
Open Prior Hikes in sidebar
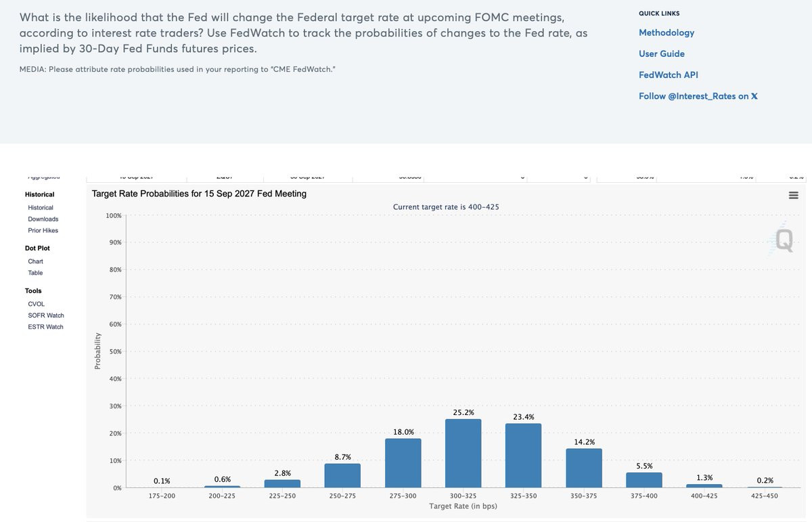[43, 231]
